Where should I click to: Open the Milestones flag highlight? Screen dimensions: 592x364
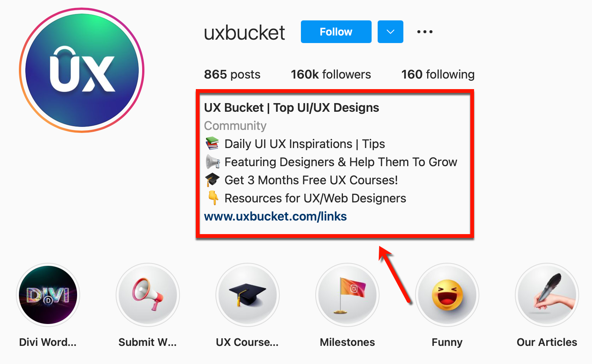[347, 295]
